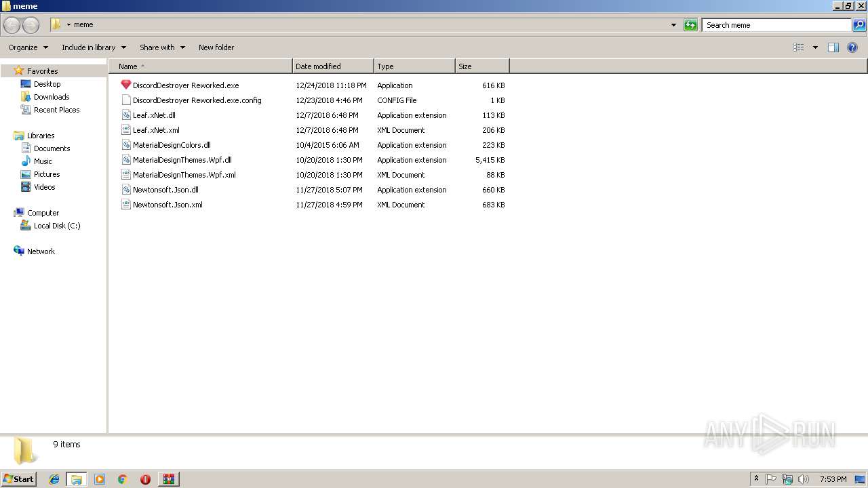Select the 12/24/2018 11:18 PM date cell
This screenshot has width=868, height=488.
click(x=331, y=85)
